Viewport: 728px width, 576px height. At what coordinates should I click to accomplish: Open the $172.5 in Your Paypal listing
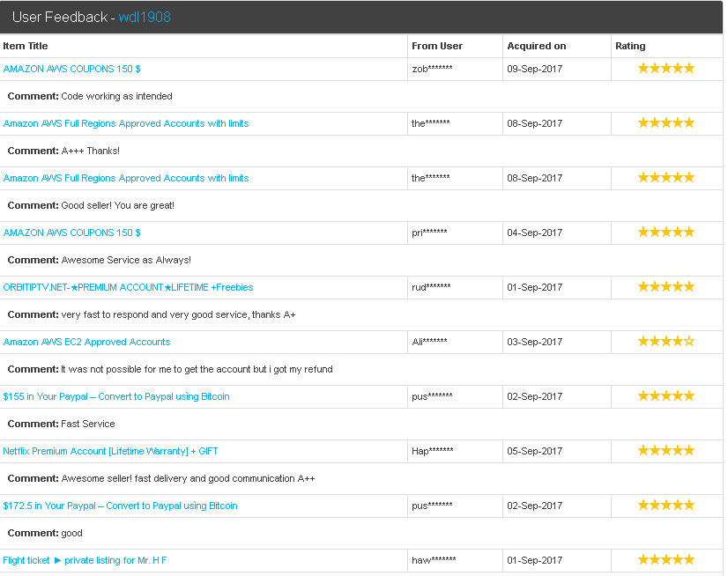tap(120, 506)
